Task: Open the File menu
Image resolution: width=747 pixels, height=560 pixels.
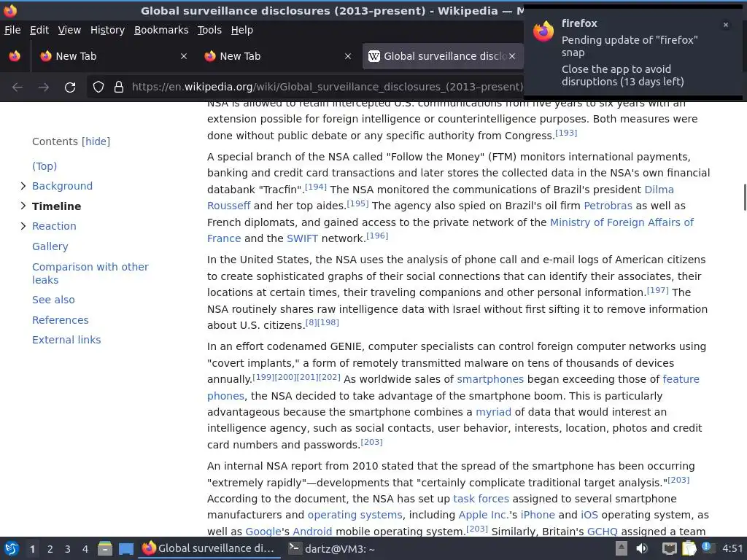Action: coord(12,30)
